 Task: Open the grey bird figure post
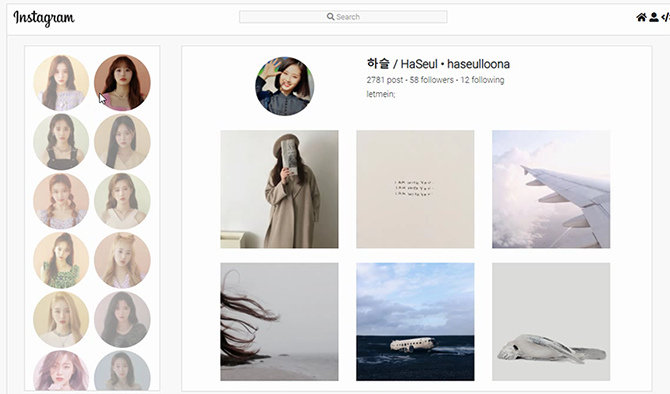[x=551, y=322]
